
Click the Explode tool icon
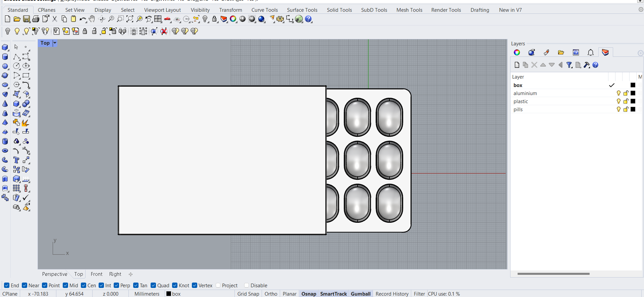pyautogui.click(x=25, y=123)
